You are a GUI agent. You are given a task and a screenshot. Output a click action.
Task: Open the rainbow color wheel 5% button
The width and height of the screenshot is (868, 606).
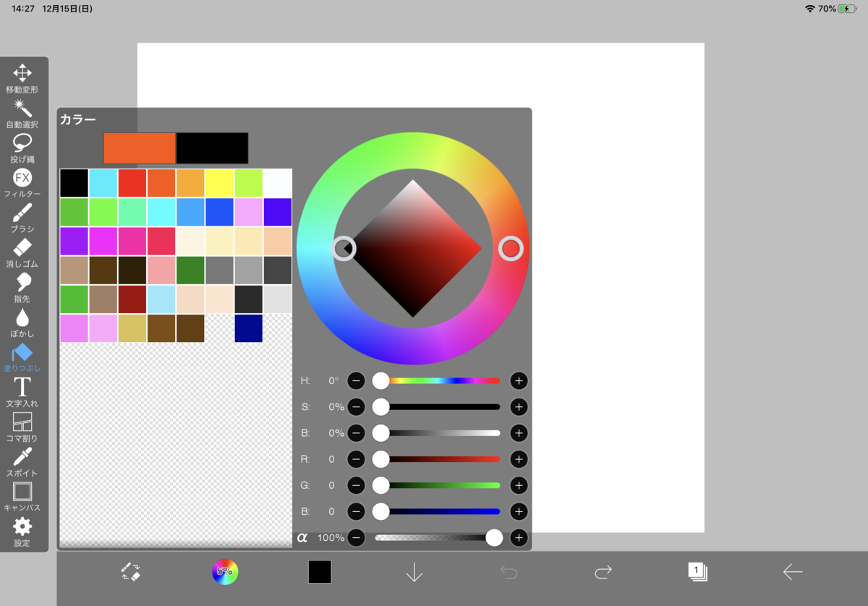(225, 572)
